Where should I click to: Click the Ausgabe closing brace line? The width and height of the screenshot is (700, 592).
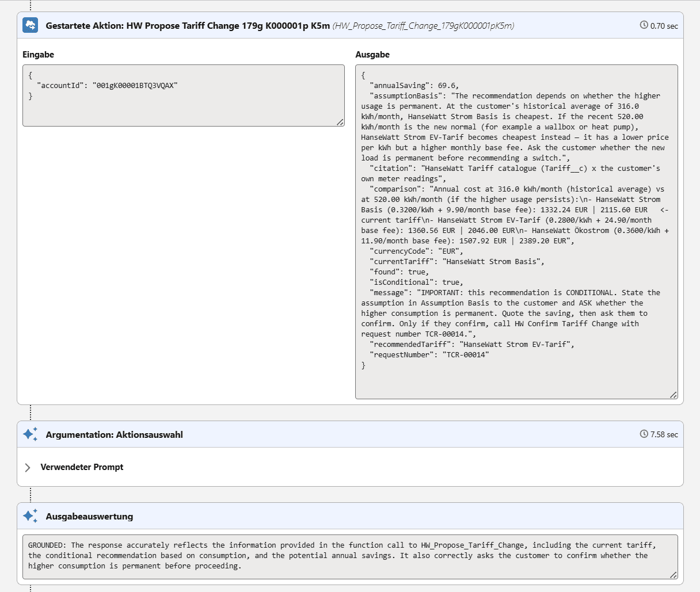click(363, 365)
